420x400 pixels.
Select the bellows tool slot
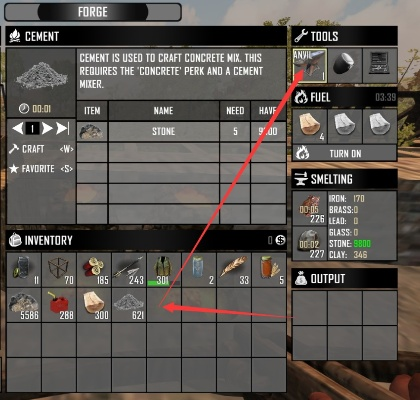380,66
